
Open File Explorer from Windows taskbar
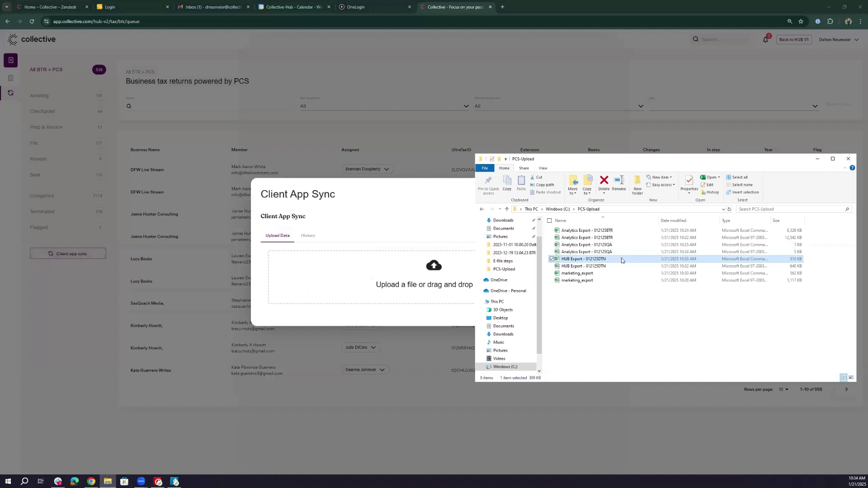108,482
